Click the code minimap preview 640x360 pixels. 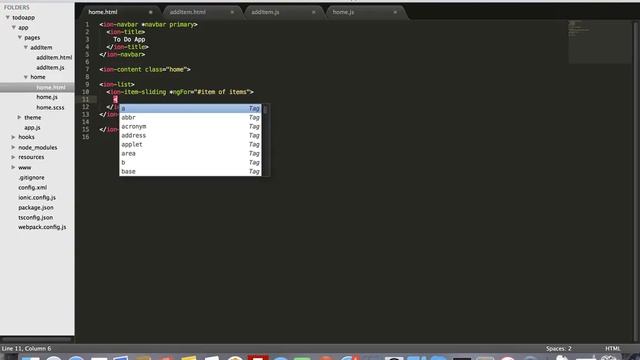pyautogui.click(x=600, y=42)
